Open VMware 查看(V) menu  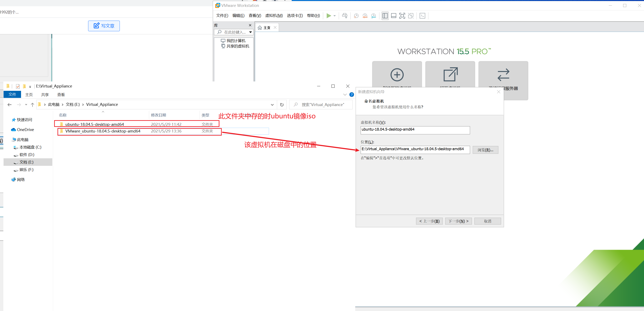click(x=255, y=15)
